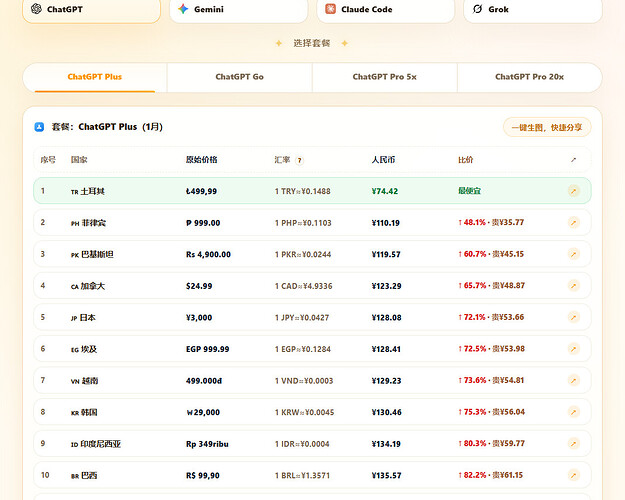Click the 1 CAD≈¥4.9336 exchange rate
This screenshot has width=625, height=500.
click(303, 286)
